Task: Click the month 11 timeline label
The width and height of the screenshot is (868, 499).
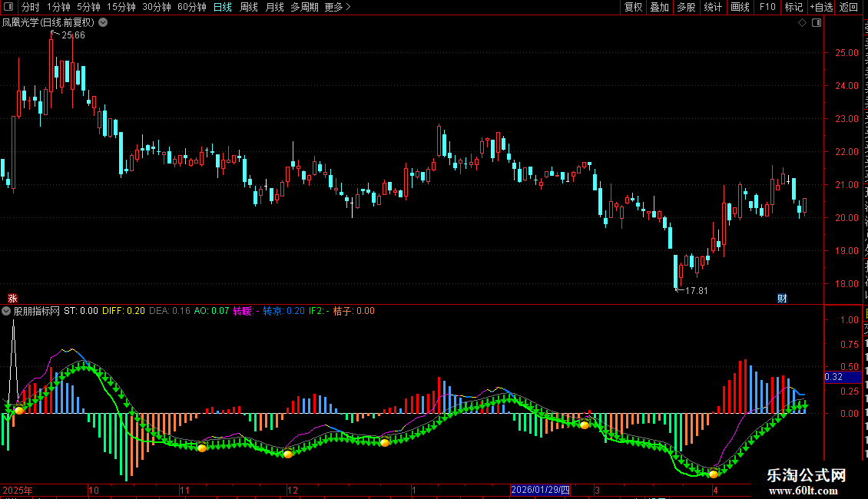Action: click(x=185, y=490)
